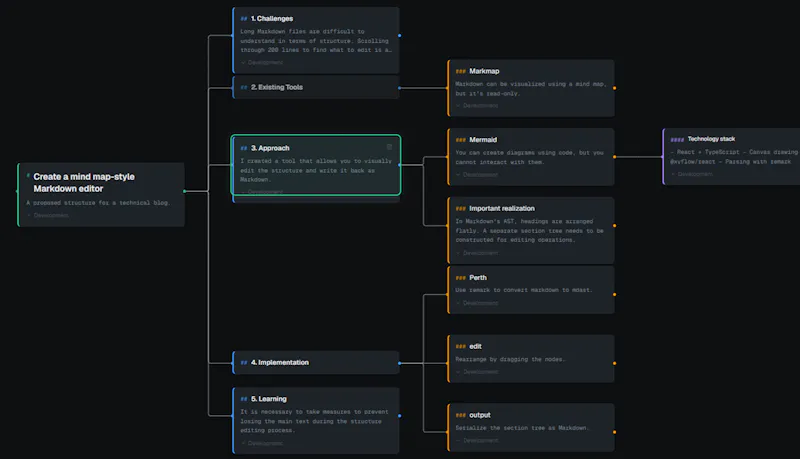Expand Development section in edit node

[x=477, y=372]
